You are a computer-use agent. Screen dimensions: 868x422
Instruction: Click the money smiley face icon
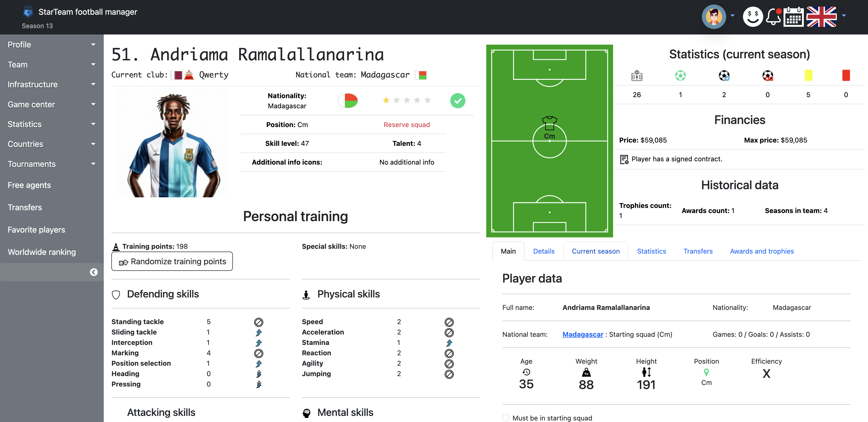(x=753, y=16)
